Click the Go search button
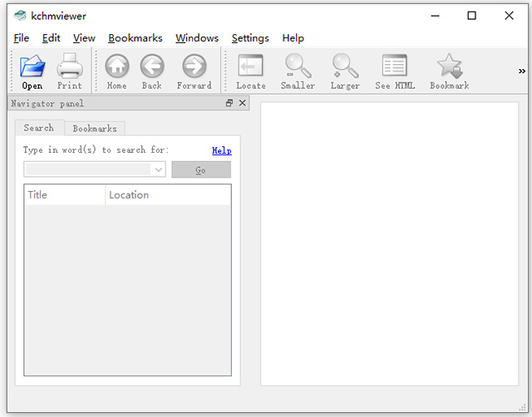 200,169
